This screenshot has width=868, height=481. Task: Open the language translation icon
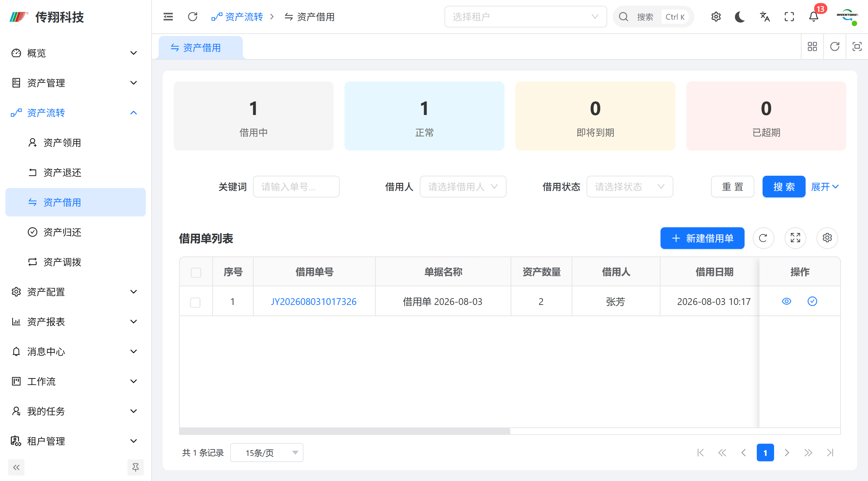(x=765, y=17)
